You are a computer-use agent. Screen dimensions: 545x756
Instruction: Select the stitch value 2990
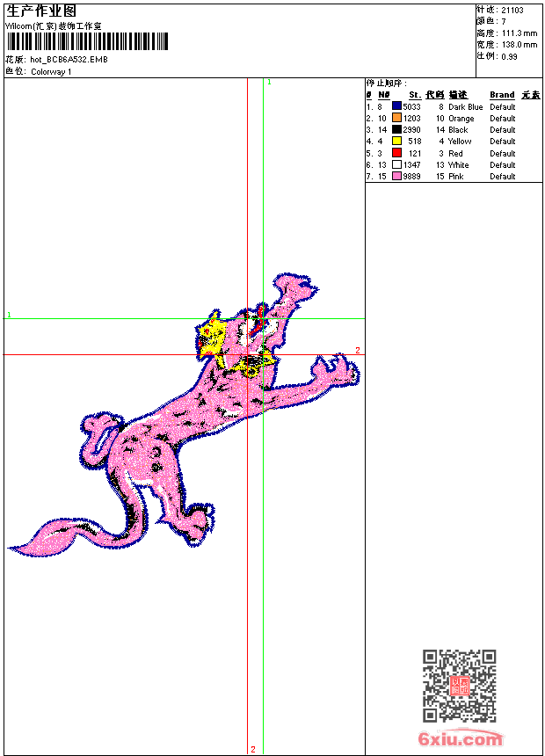pos(412,130)
